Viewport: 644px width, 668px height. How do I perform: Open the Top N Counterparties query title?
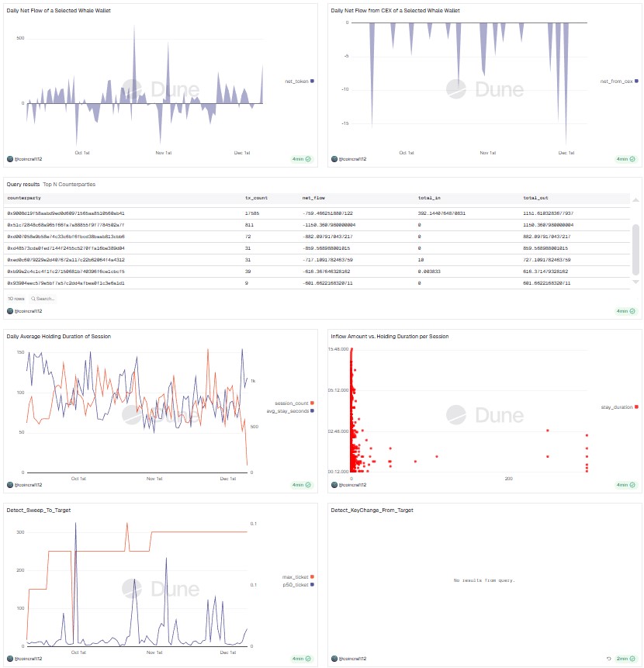(69, 185)
